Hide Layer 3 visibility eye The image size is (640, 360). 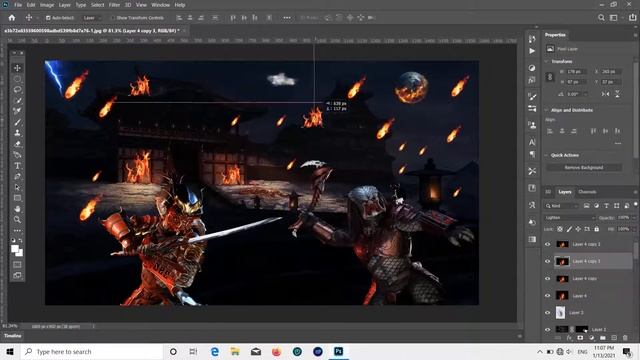[548, 313]
